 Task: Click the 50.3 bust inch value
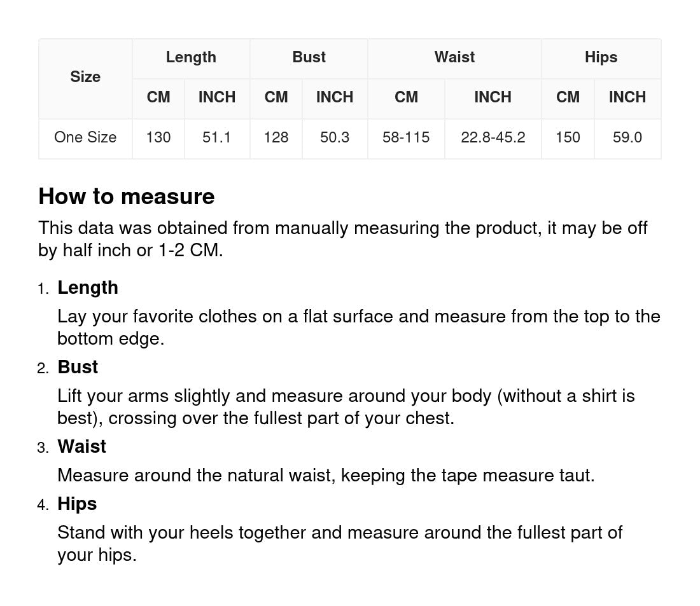335,137
